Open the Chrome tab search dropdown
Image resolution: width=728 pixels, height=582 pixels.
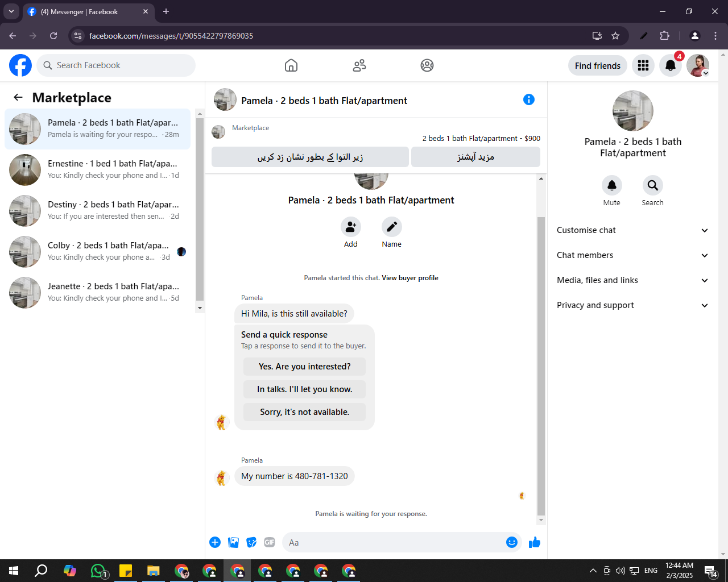(11, 11)
